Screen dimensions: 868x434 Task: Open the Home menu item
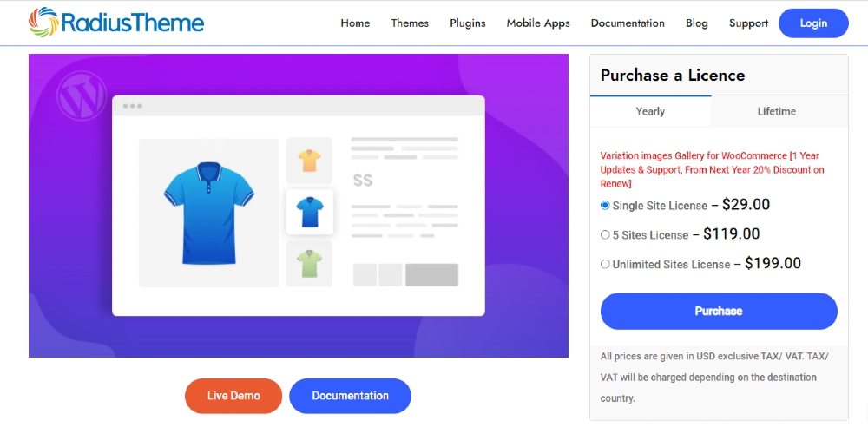[355, 23]
